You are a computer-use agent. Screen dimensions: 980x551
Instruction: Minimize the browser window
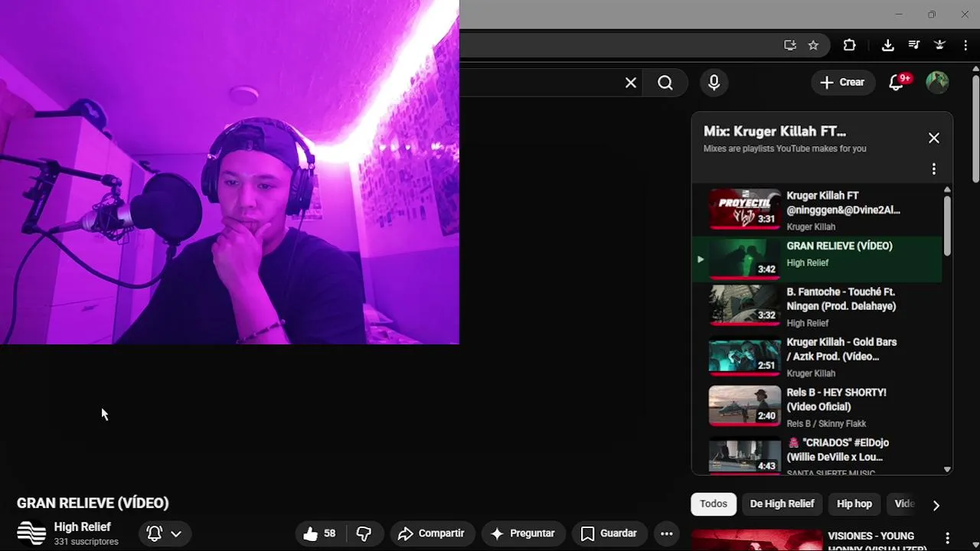coord(899,14)
